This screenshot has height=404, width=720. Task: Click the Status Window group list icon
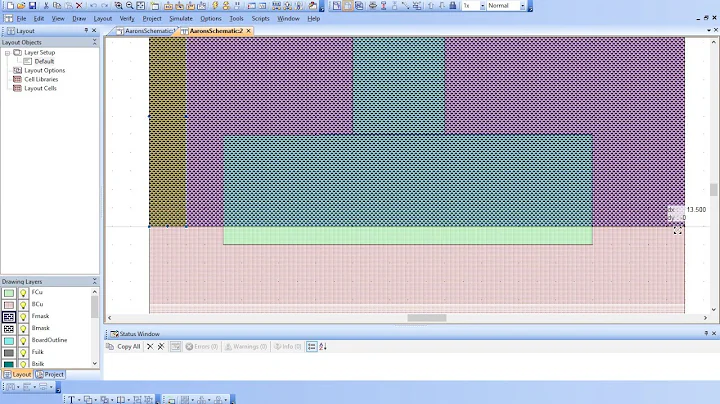(x=312, y=347)
